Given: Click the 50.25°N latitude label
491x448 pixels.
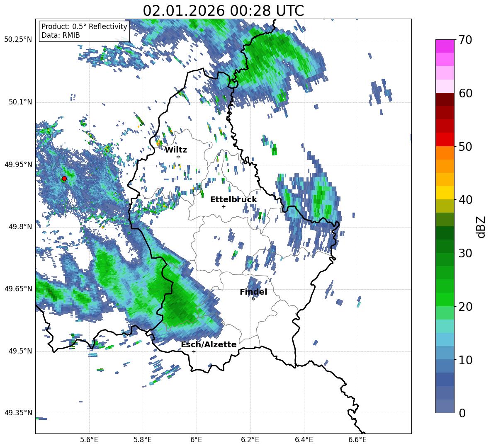Looking at the screenshot, I should pos(18,40).
